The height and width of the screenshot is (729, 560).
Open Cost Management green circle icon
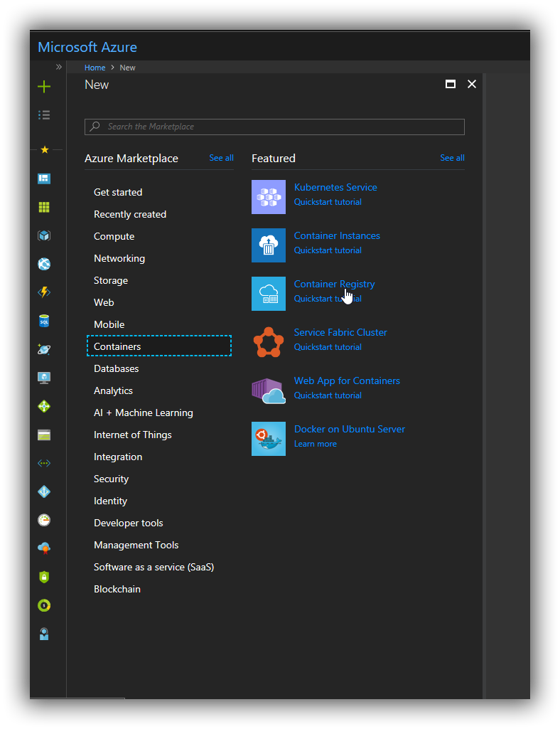44,605
